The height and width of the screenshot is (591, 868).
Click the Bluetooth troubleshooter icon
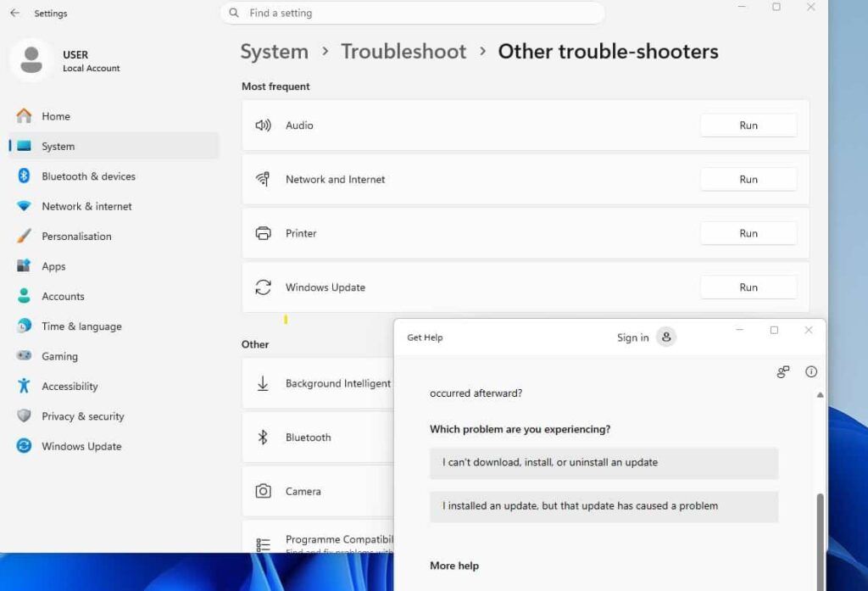pos(263,437)
